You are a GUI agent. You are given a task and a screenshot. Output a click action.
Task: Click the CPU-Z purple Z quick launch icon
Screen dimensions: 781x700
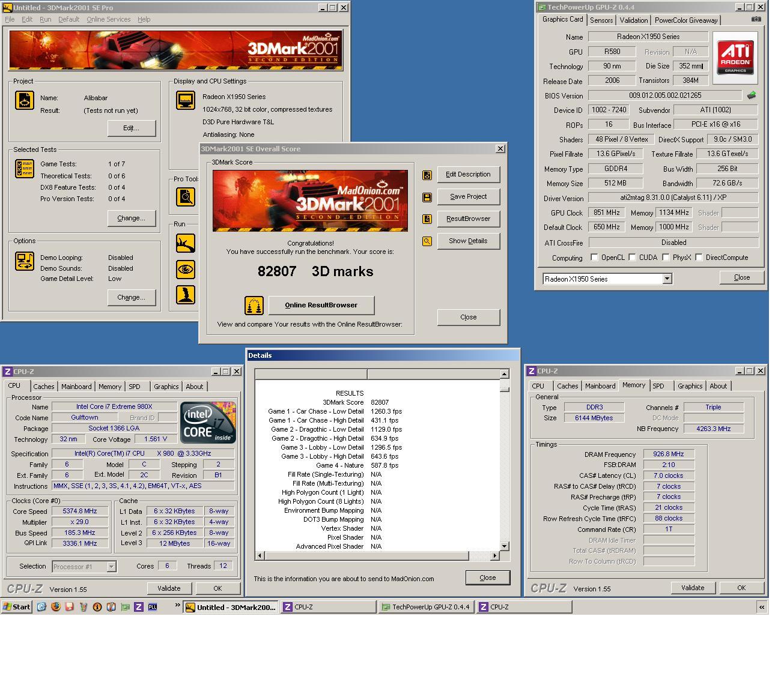pos(139,607)
